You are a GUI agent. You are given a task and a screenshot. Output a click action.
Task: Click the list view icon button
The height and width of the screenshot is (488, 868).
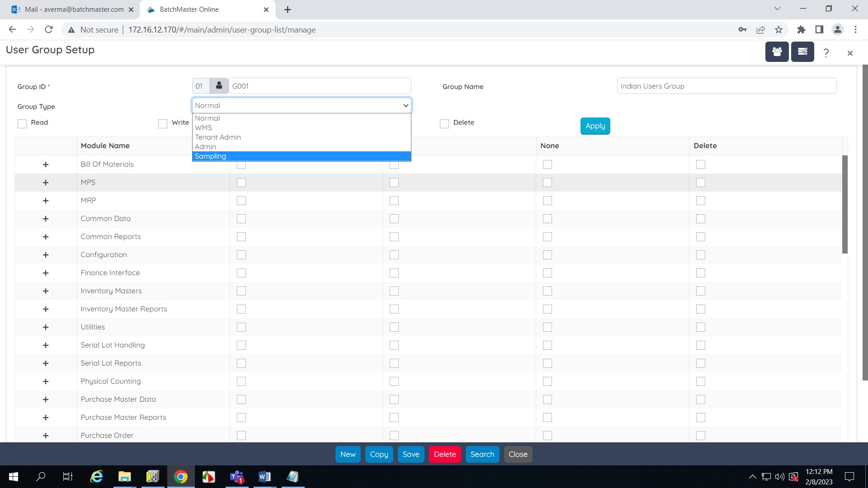(x=802, y=52)
